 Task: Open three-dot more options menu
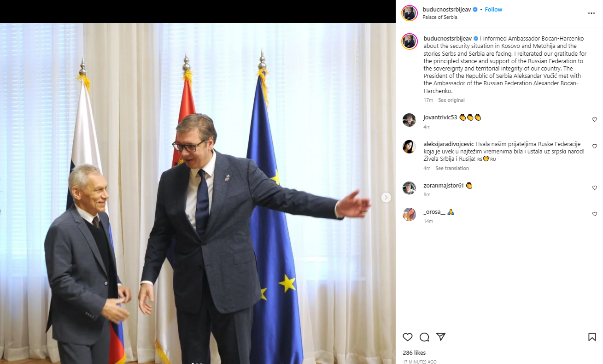591,13
